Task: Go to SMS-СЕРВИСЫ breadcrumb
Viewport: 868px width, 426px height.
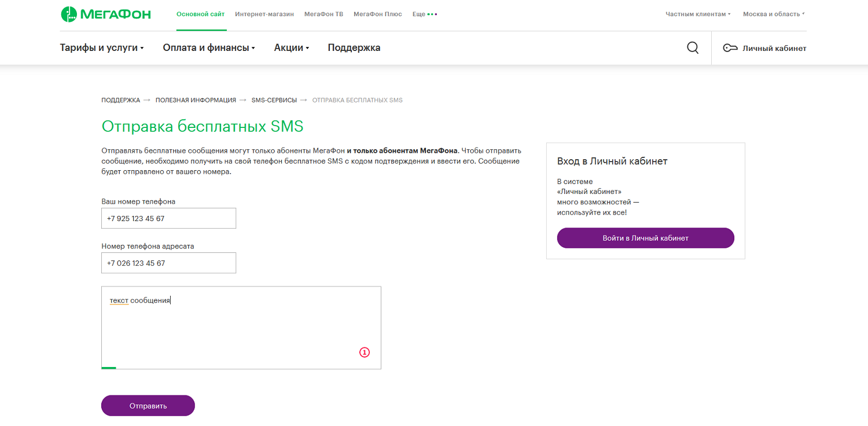Action: pos(274,100)
